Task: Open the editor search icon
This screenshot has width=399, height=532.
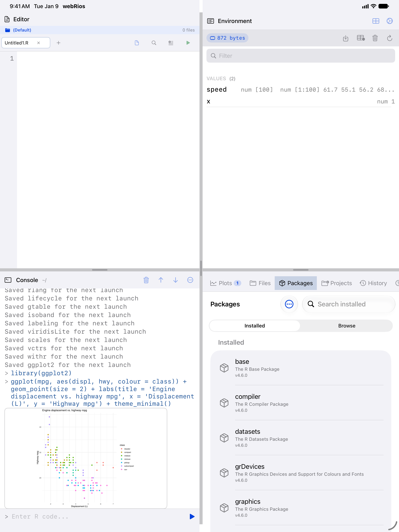Action: pyautogui.click(x=154, y=43)
